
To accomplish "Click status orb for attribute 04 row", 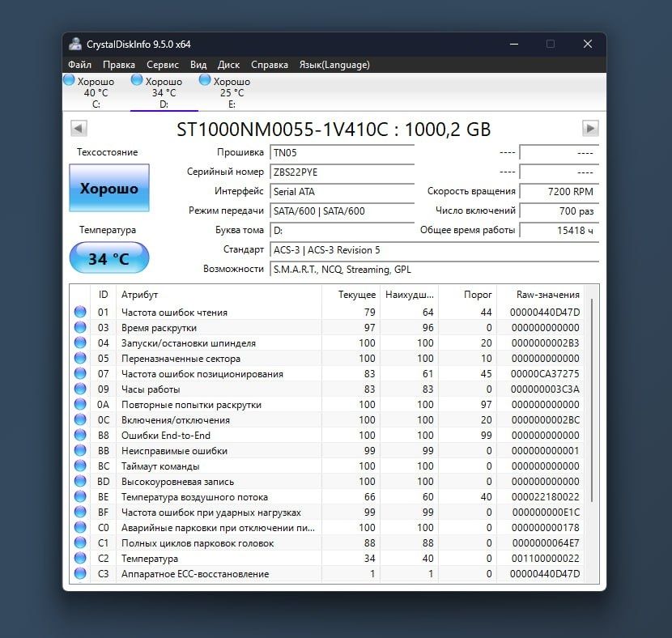I will [80, 342].
